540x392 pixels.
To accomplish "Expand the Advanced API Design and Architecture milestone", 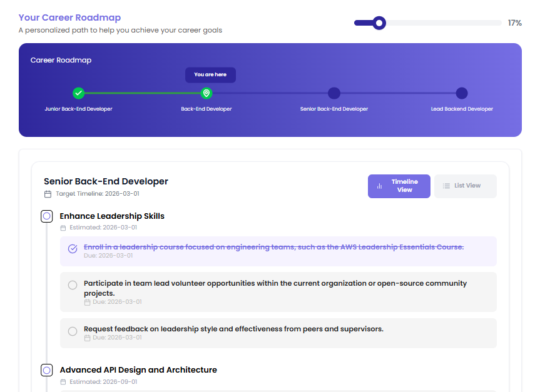I will click(x=47, y=370).
